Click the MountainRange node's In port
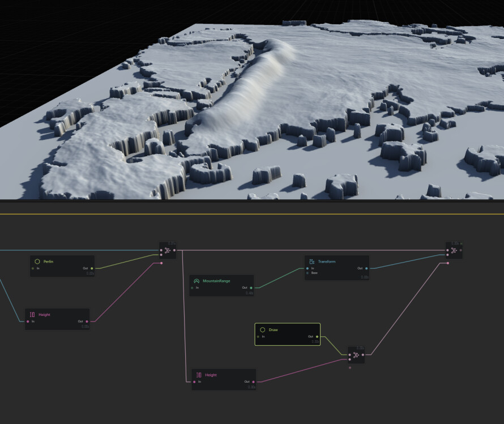Viewport: 504px width, 424px height. click(x=193, y=288)
